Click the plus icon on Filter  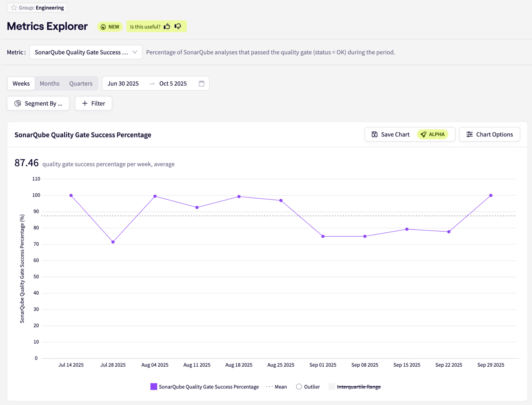tap(85, 103)
